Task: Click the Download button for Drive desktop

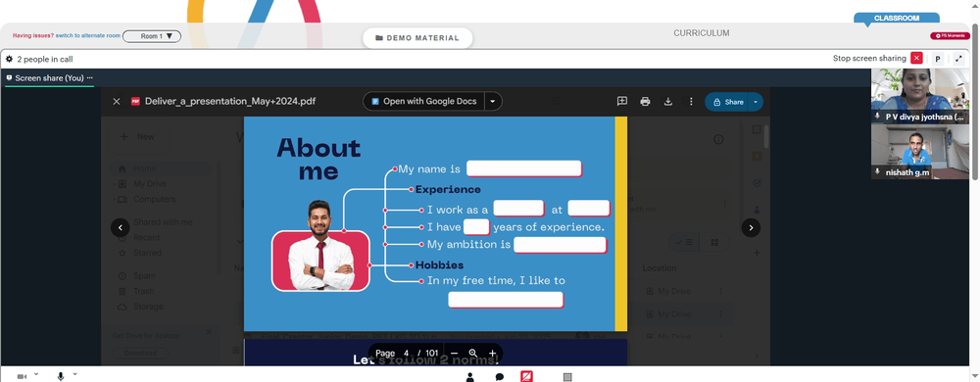Action: tap(140, 354)
